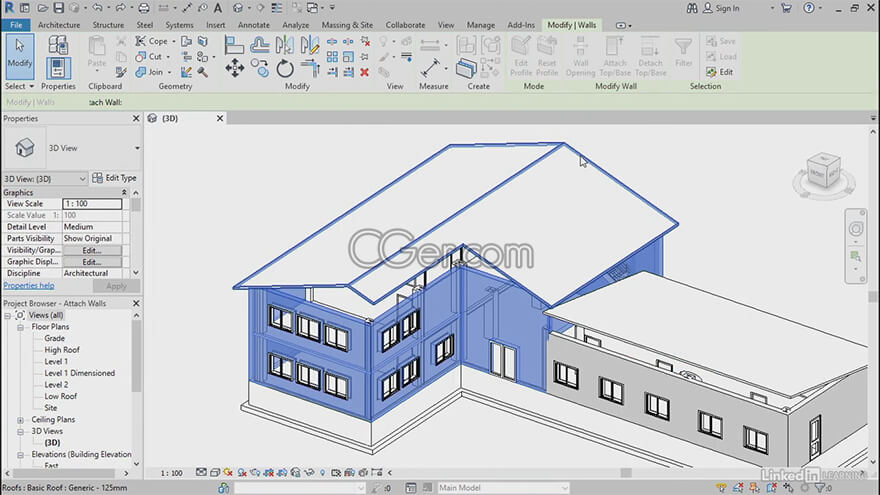Click the Create Similar icon
The height and width of the screenshot is (495, 880).
pyautogui.click(x=466, y=68)
